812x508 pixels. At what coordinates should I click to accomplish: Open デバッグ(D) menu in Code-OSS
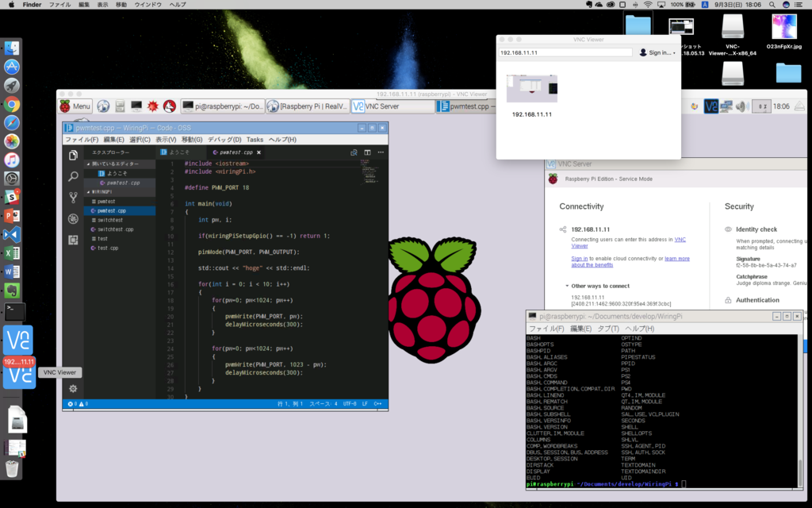(x=224, y=140)
